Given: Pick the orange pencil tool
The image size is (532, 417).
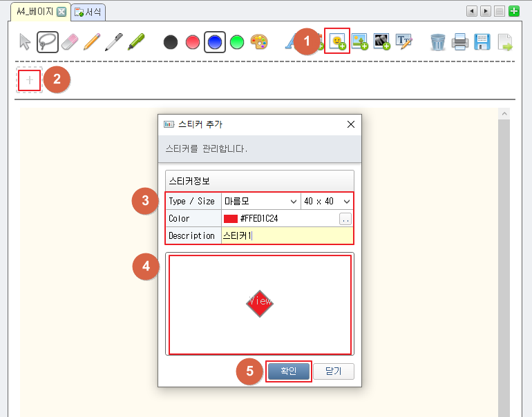Looking at the screenshot, I should tap(92, 42).
